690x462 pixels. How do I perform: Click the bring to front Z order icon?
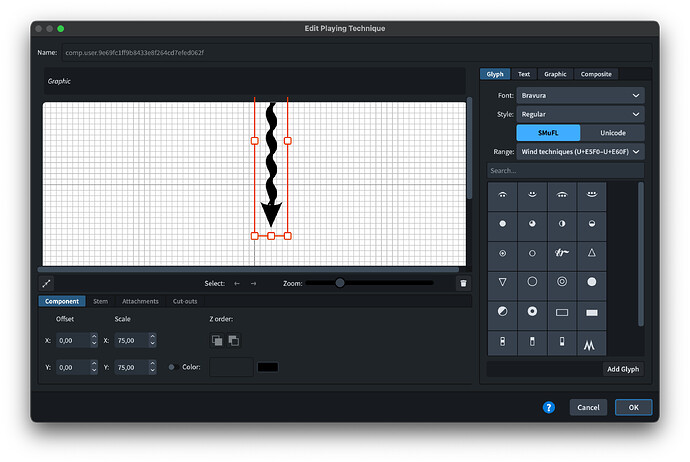click(x=217, y=341)
